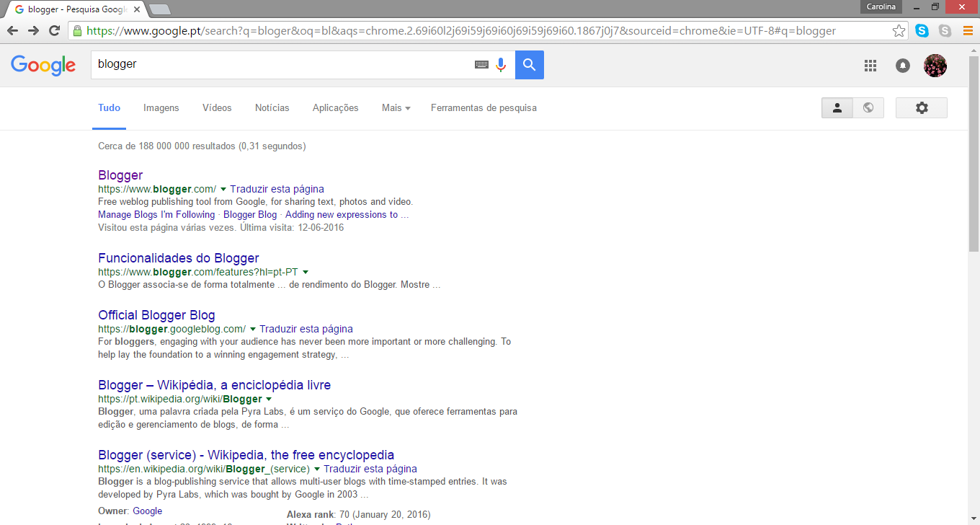980x525 pixels.
Task: Open Ferramentas de pesquisa options
Action: [484, 107]
